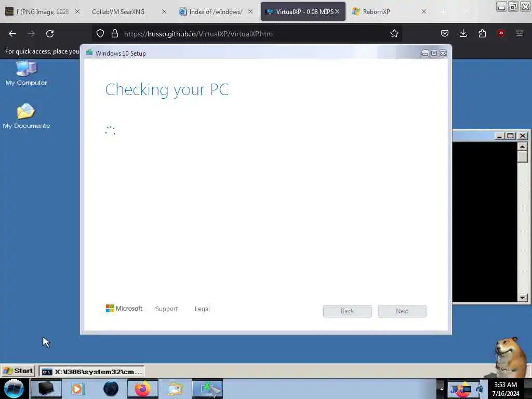Viewport: 532px width, 399px height.
Task: Click the scroll down arrow in console window
Action: tap(522, 297)
